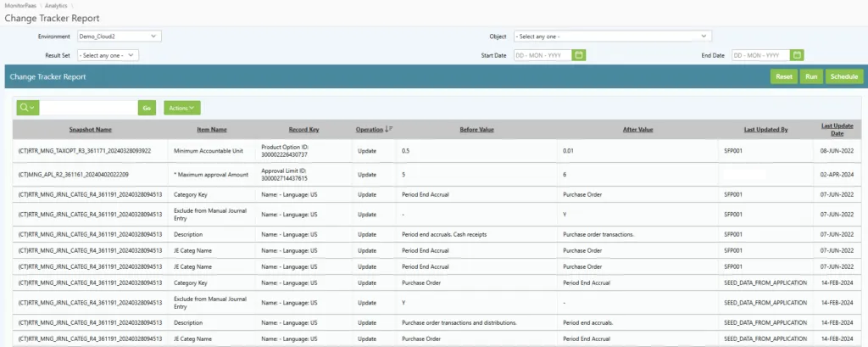Click the Schedule button
The image size is (868, 347).
[x=844, y=76]
